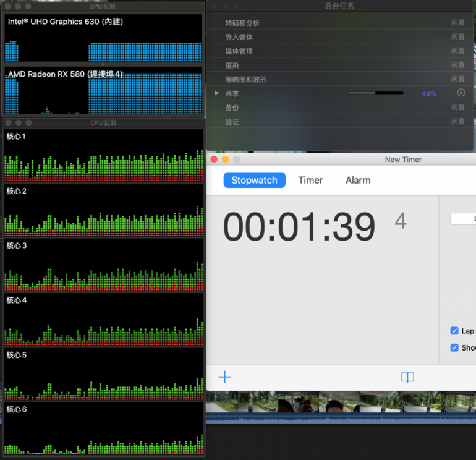Close the New Timer window
Screen dimensions: 476x460
pyautogui.click(x=214, y=160)
